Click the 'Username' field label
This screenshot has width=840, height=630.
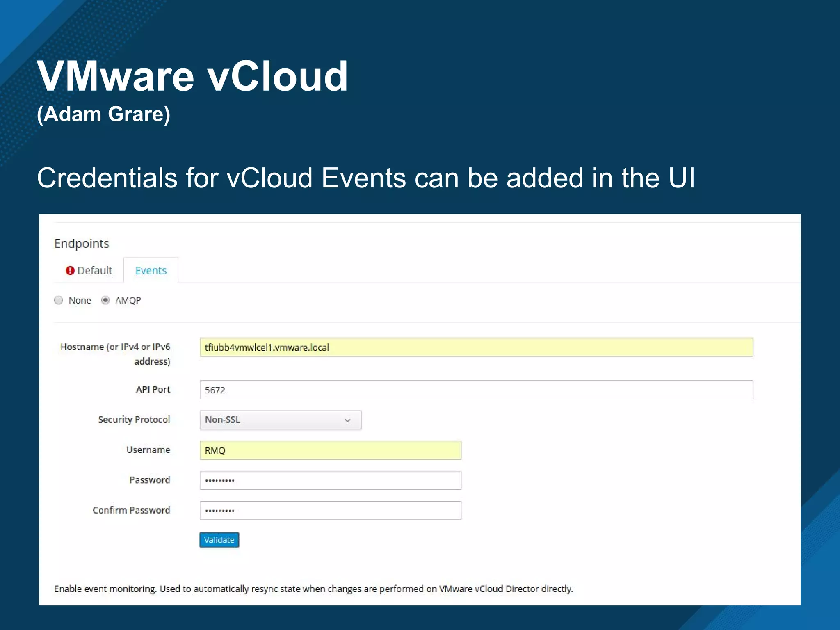click(x=148, y=450)
